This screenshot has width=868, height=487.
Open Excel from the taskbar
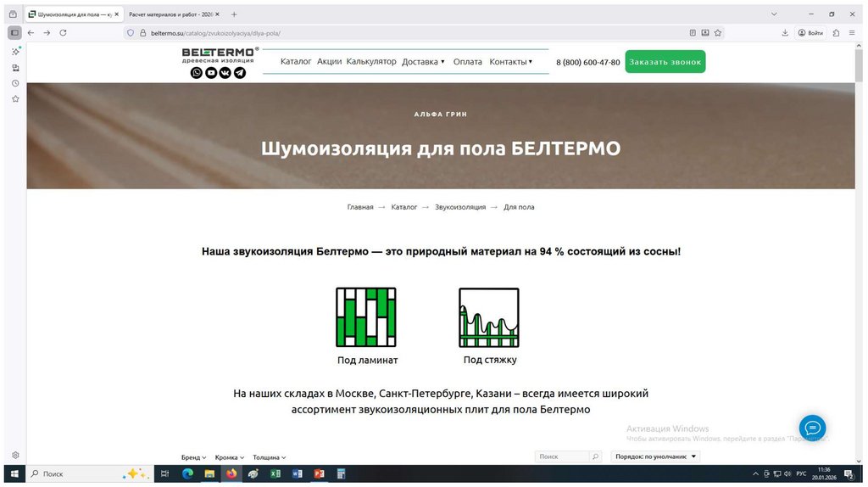coord(275,473)
